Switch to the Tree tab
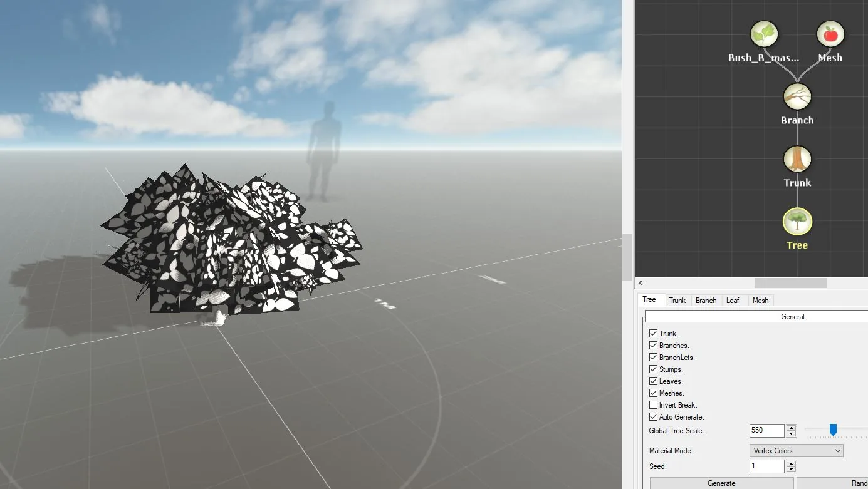The width and height of the screenshot is (868, 489). pyautogui.click(x=649, y=300)
